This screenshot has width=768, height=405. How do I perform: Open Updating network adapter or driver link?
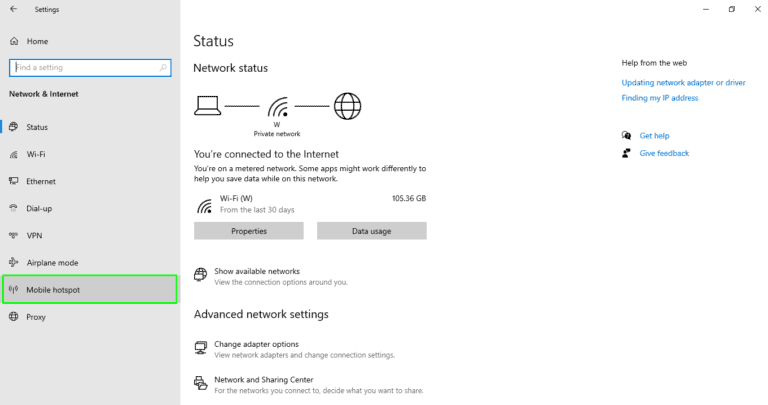point(683,82)
